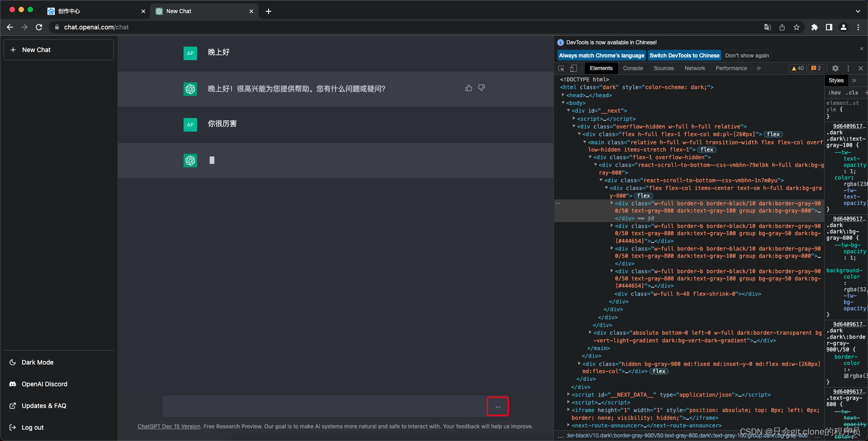Expand the next-route-announcer node
868x441 pixels.
click(569, 425)
